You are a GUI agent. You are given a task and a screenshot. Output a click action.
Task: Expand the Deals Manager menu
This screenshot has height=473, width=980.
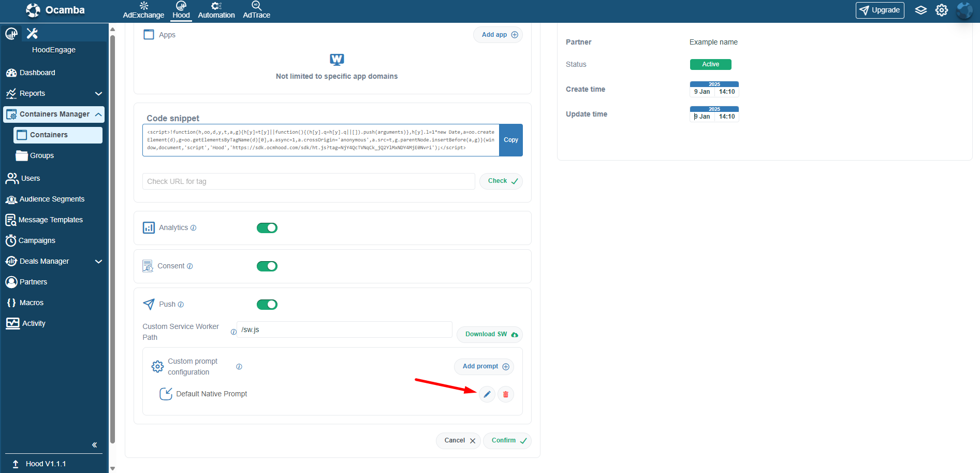[54, 261]
